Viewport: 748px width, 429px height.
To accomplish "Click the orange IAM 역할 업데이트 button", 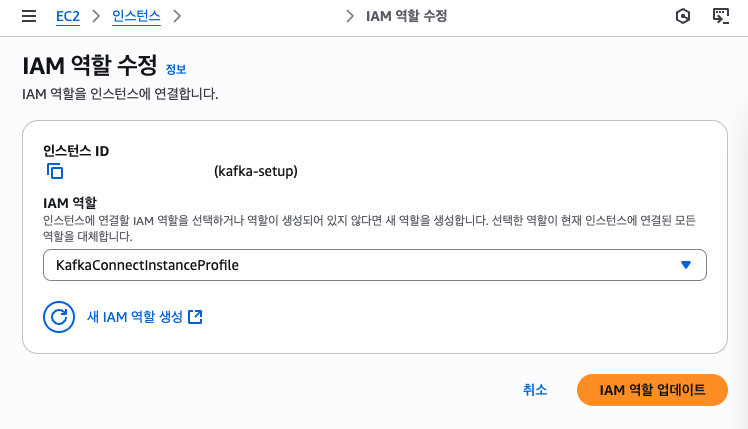I will (x=652, y=390).
